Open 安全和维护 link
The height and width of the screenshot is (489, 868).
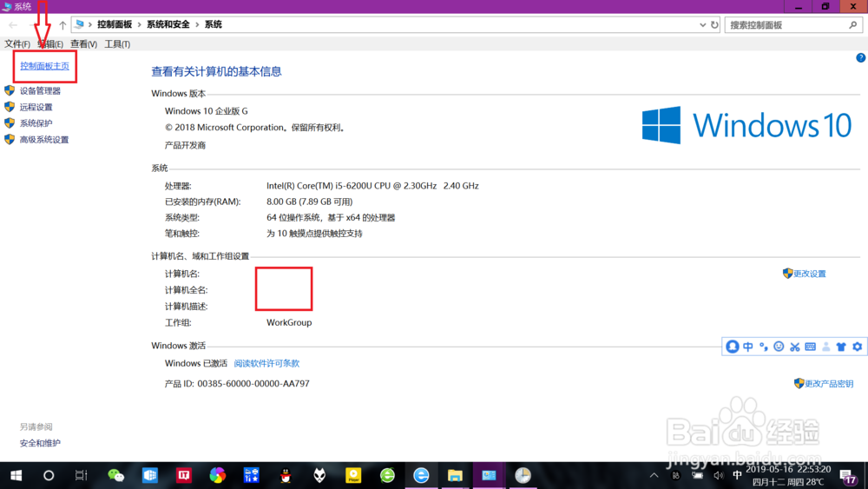click(x=40, y=443)
